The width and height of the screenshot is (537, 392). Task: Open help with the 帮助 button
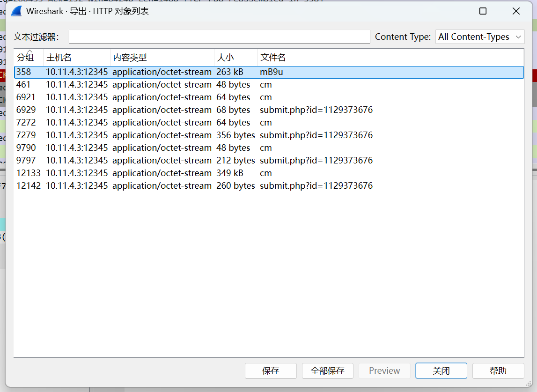498,371
